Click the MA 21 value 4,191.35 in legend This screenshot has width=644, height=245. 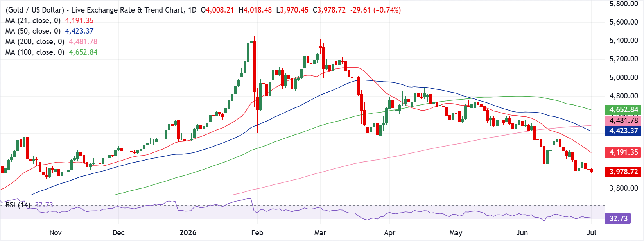click(79, 20)
